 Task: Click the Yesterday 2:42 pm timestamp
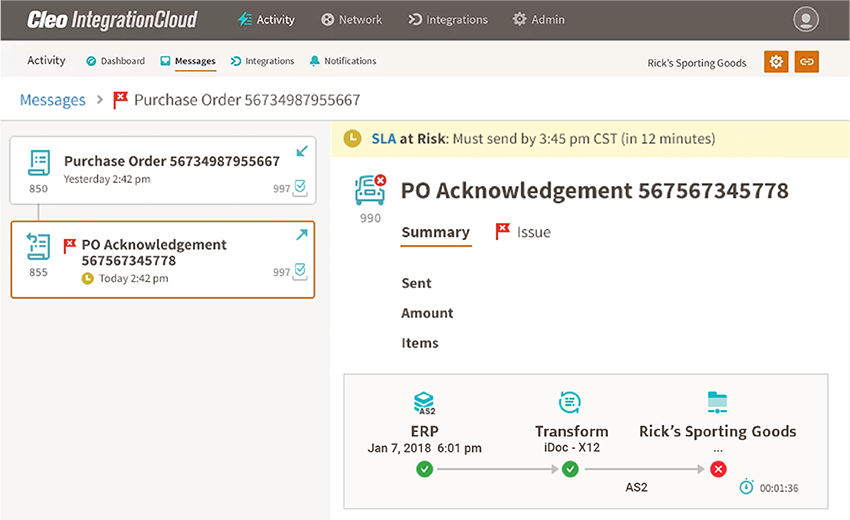107,179
